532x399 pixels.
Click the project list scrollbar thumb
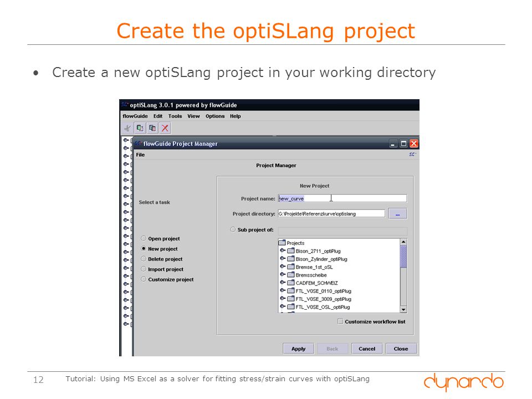pos(403,257)
